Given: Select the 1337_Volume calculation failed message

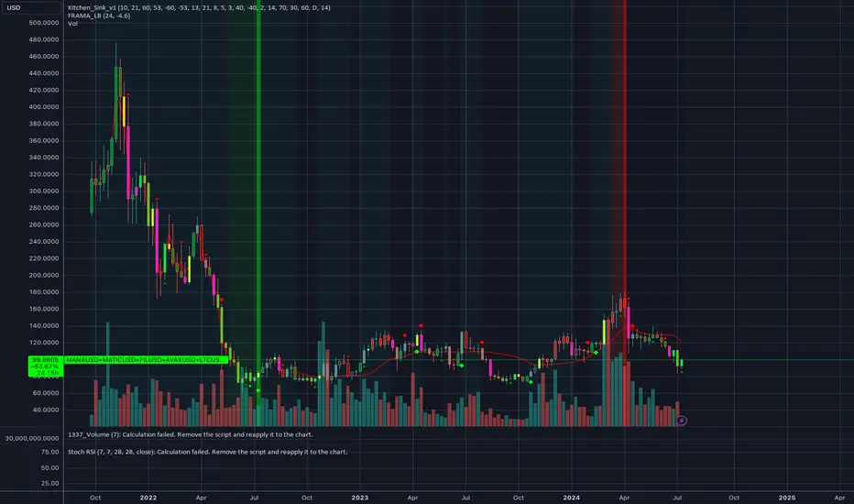Looking at the screenshot, I should [x=190, y=434].
